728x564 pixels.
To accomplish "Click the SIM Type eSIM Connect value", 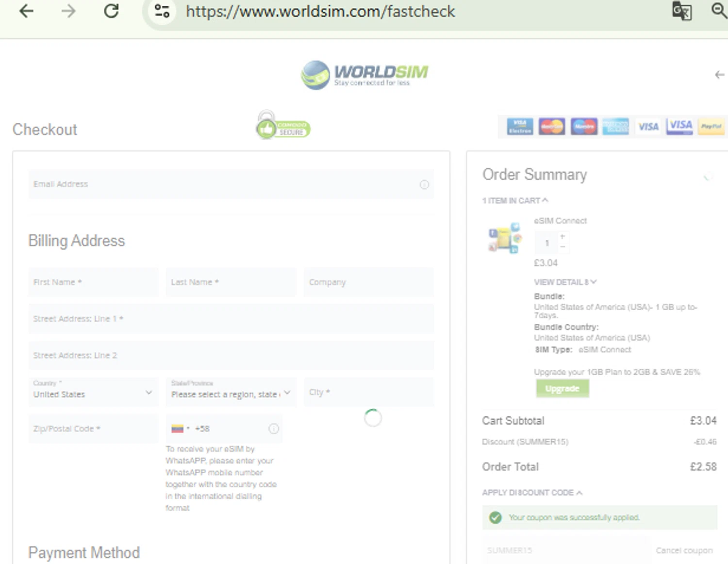I will coord(605,349).
